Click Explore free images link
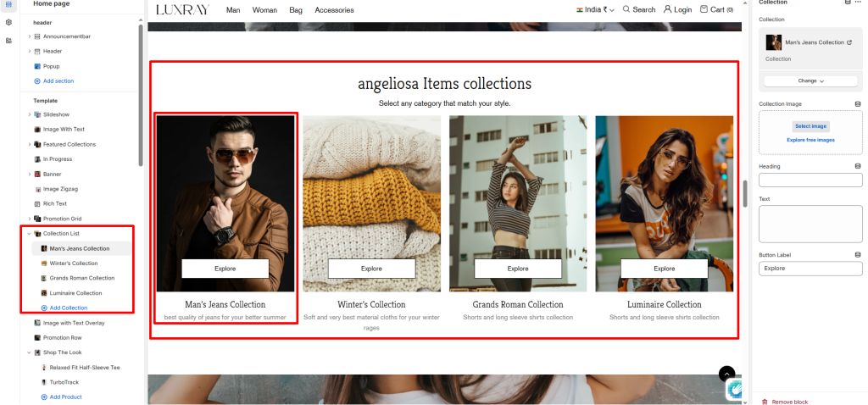Image resolution: width=868 pixels, height=405 pixels. pyautogui.click(x=810, y=140)
